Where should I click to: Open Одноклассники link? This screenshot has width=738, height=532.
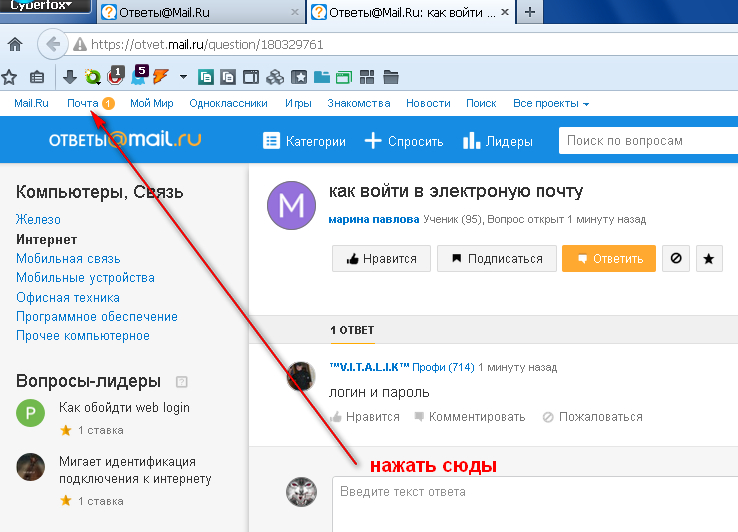click(228, 103)
